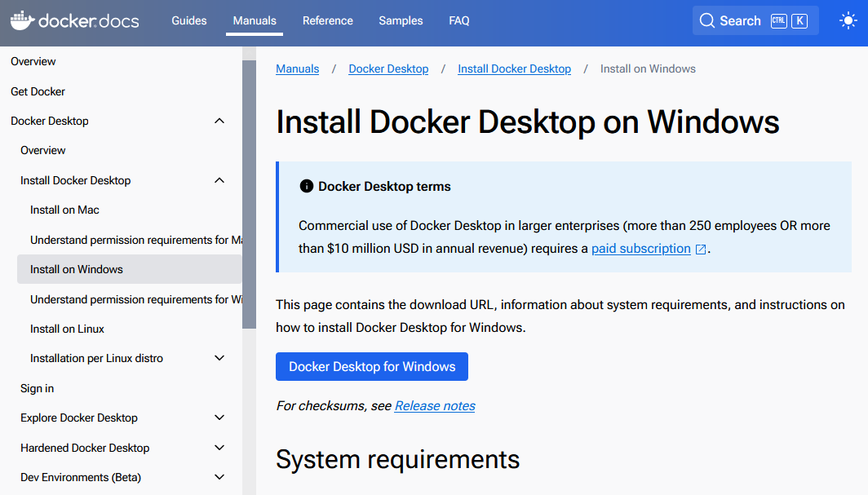
Task: Open the sidebar Overview page at top
Action: (33, 61)
